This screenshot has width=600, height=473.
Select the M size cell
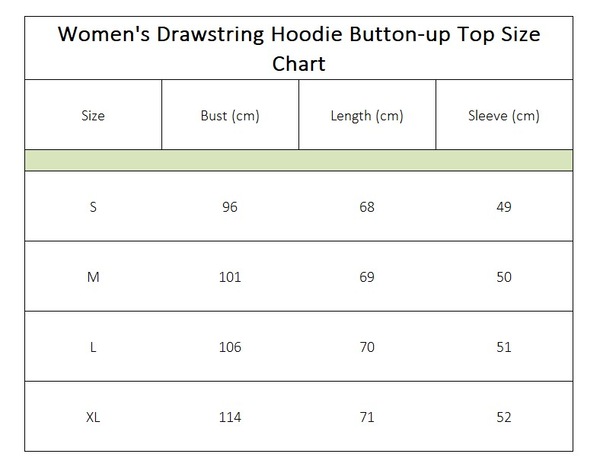(93, 277)
